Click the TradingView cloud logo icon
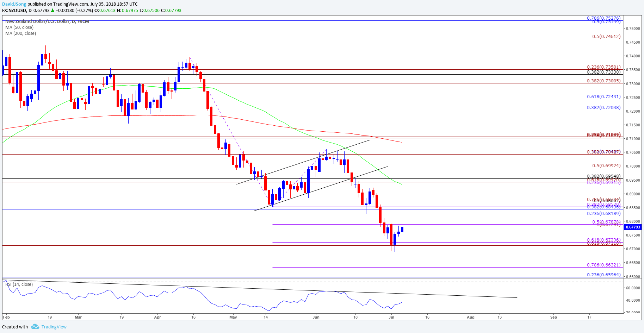This screenshot has height=333, width=644. click(x=35, y=327)
